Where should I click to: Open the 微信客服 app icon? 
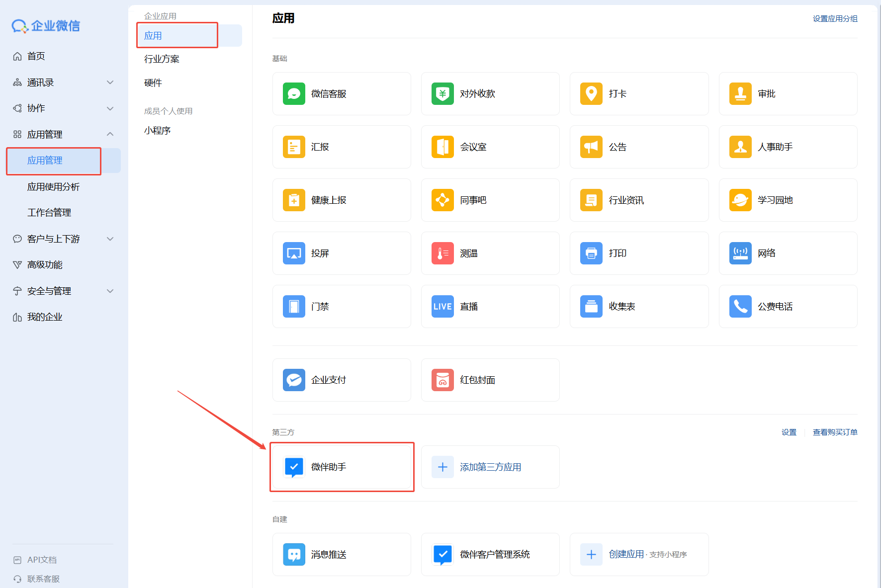[294, 93]
